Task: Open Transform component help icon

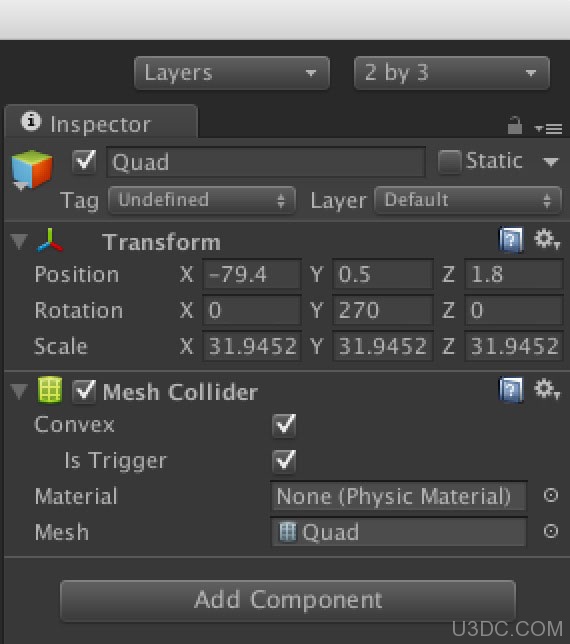Action: (511, 239)
